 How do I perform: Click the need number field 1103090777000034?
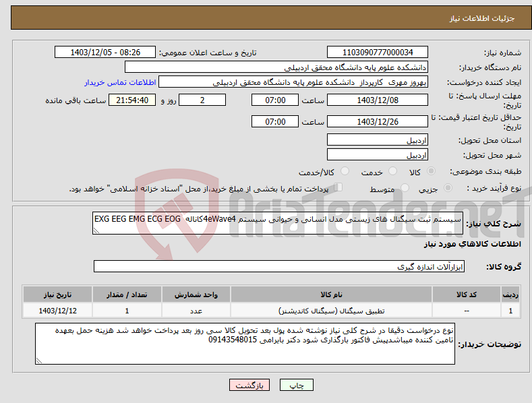(378, 53)
